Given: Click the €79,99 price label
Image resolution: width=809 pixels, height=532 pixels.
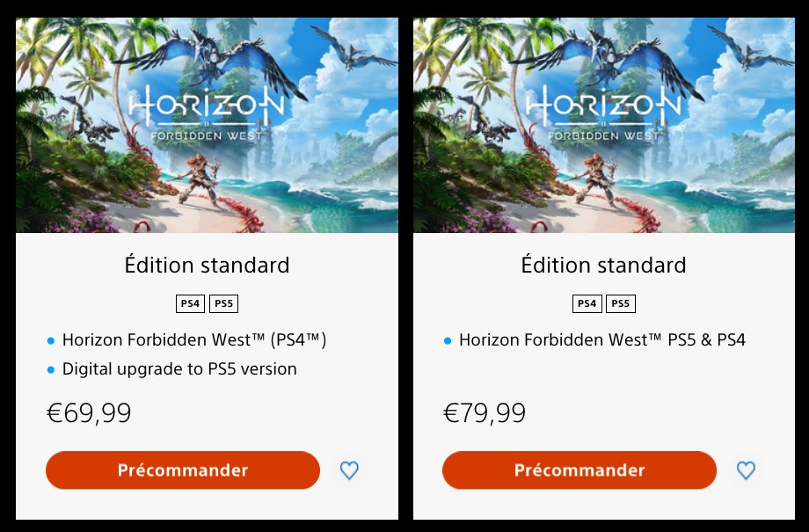Looking at the screenshot, I should coord(485,412).
